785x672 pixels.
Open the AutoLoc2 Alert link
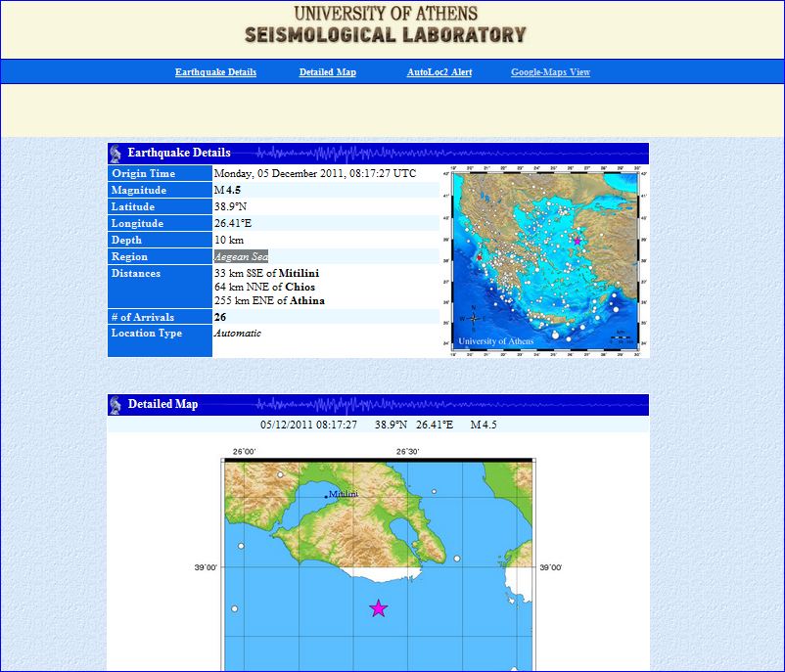coord(439,72)
